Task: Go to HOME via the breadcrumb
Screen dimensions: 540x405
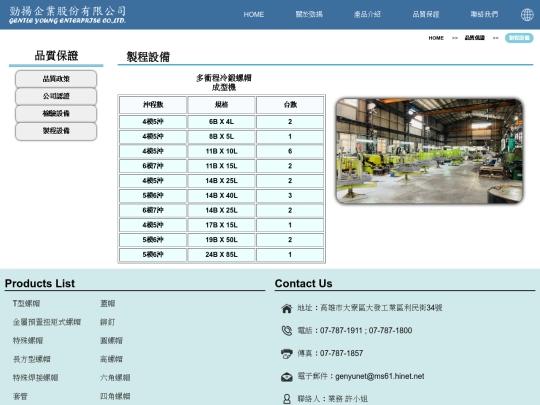Action: pyautogui.click(x=436, y=38)
